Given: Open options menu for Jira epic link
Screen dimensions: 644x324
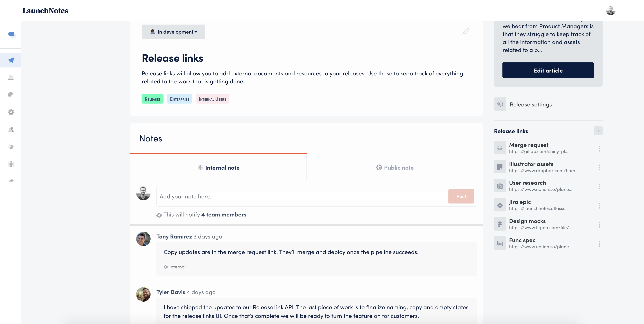Looking at the screenshot, I should coord(600,206).
